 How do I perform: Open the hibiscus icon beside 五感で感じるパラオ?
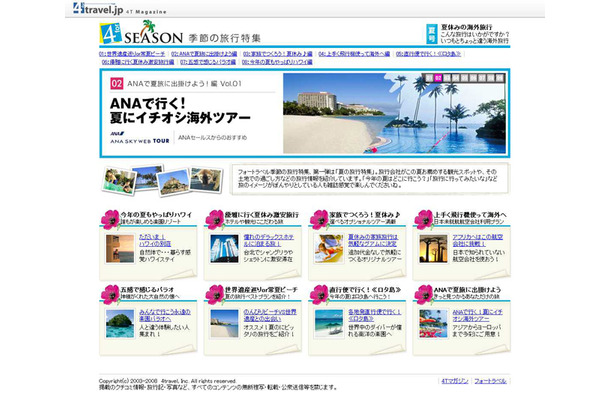[110, 295]
